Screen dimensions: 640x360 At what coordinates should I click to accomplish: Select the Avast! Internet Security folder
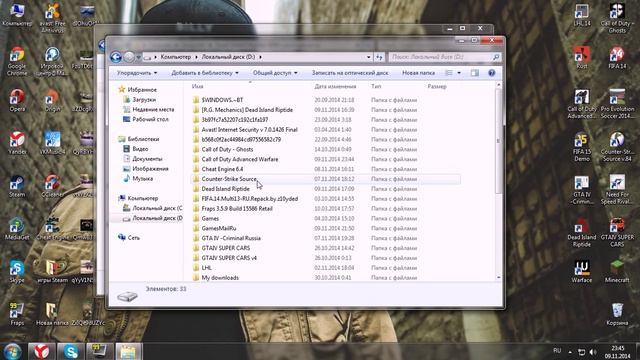[249, 130]
